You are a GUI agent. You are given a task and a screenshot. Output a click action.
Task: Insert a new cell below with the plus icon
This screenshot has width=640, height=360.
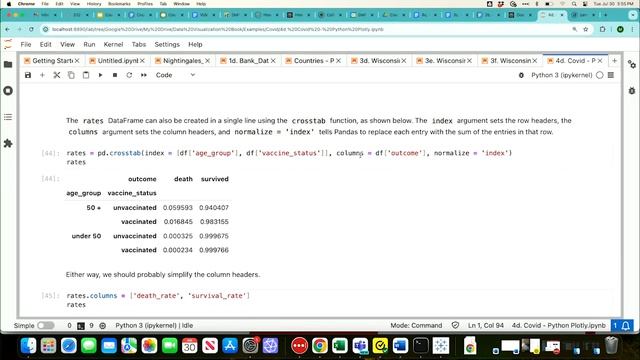coord(42,75)
